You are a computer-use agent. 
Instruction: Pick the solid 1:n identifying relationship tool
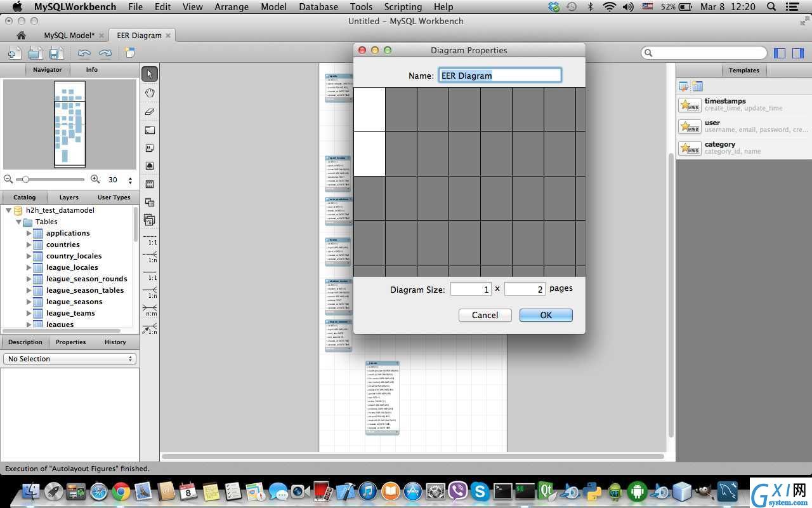point(150,293)
